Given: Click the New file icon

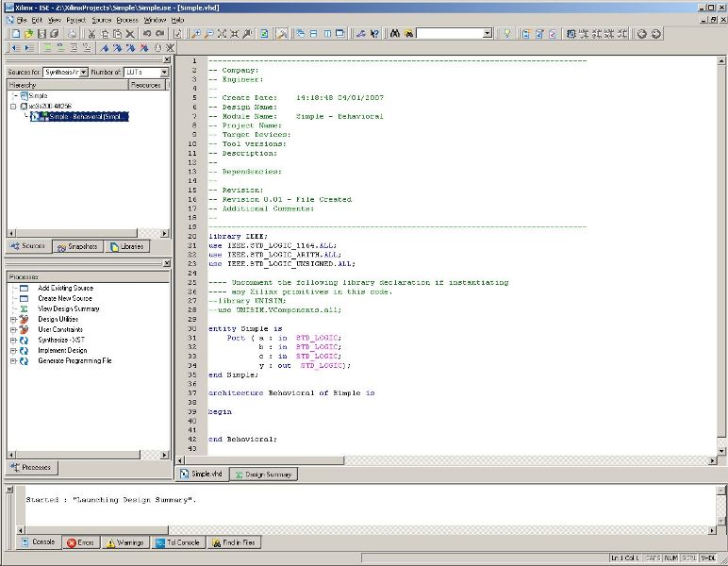Looking at the screenshot, I should pyautogui.click(x=16, y=33).
